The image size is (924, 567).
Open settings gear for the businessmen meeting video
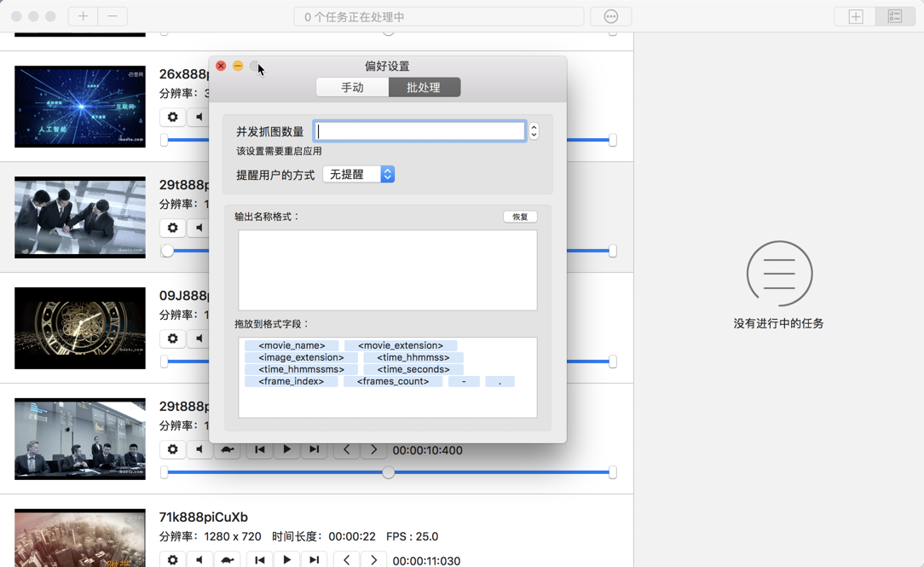click(x=173, y=228)
